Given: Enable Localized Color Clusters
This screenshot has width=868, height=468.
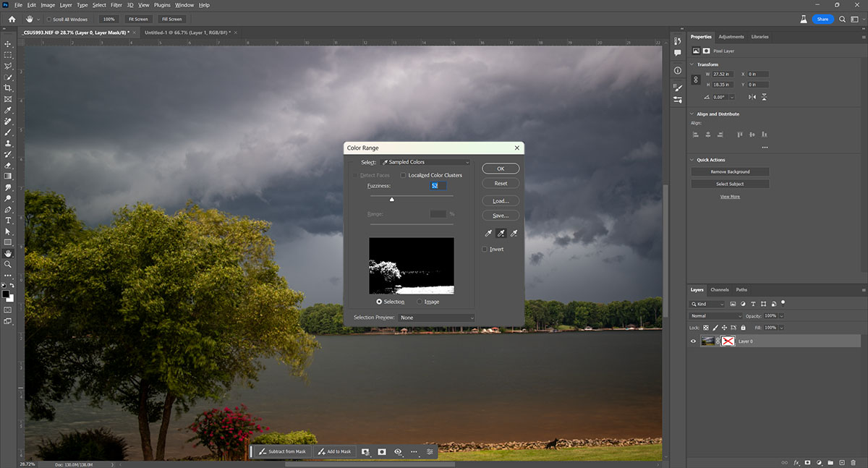Looking at the screenshot, I should pos(404,174).
